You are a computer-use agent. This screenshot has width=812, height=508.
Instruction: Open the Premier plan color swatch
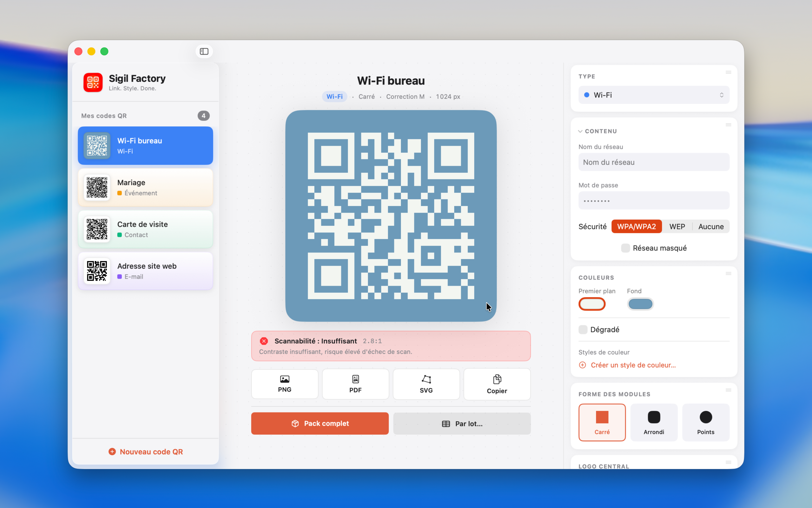592,304
